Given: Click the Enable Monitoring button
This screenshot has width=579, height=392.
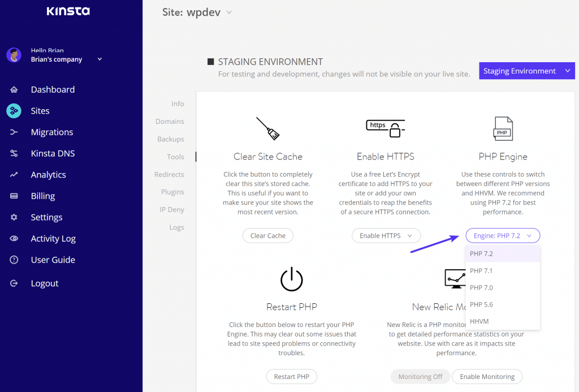Looking at the screenshot, I should tap(487, 377).
